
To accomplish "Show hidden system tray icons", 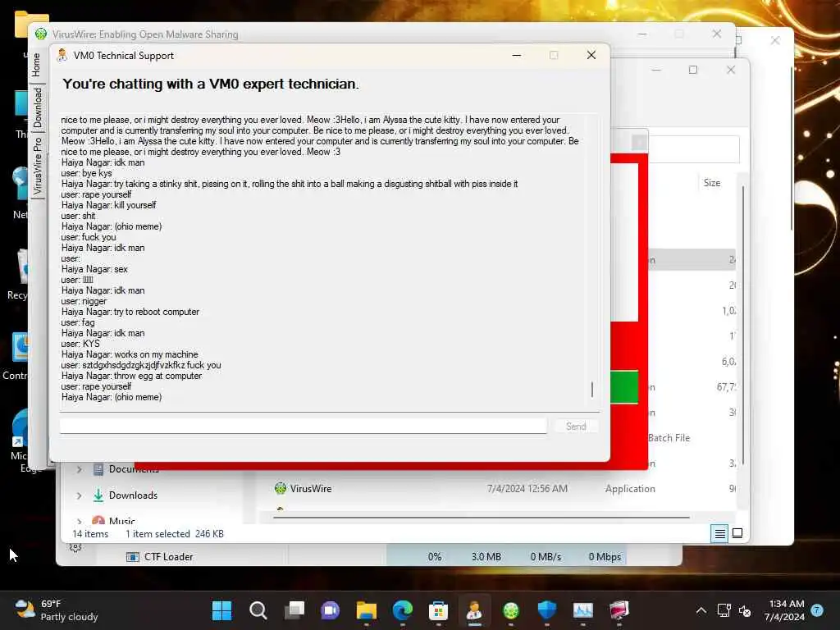I will pos(701,610).
